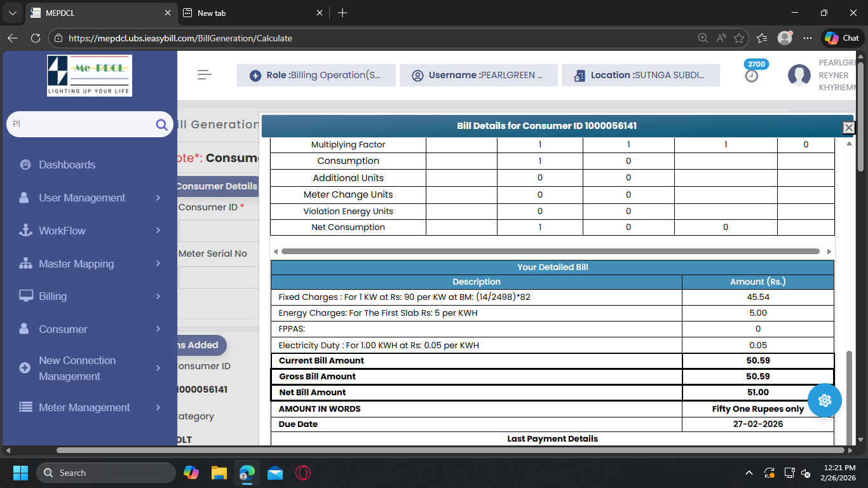Click the sidebar search input field

(x=79, y=125)
